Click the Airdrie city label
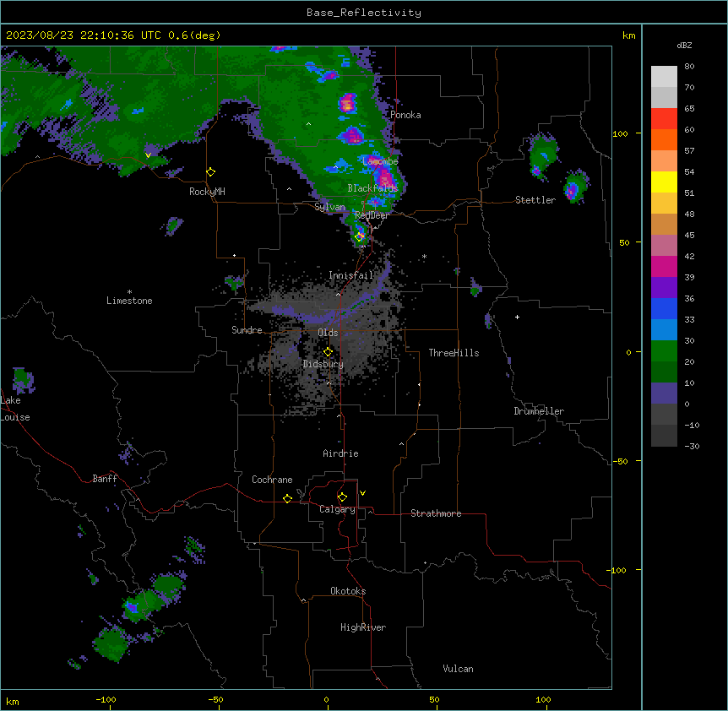This screenshot has height=711, width=728. click(x=340, y=453)
